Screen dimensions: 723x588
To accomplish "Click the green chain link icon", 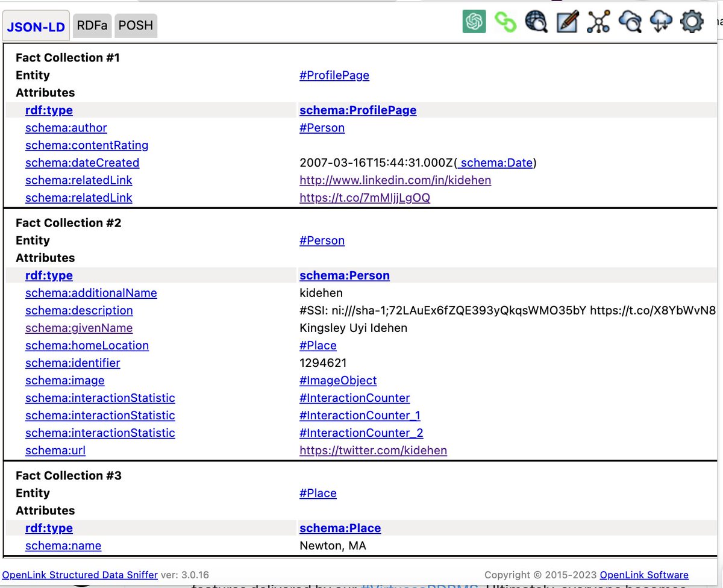I will tap(505, 22).
